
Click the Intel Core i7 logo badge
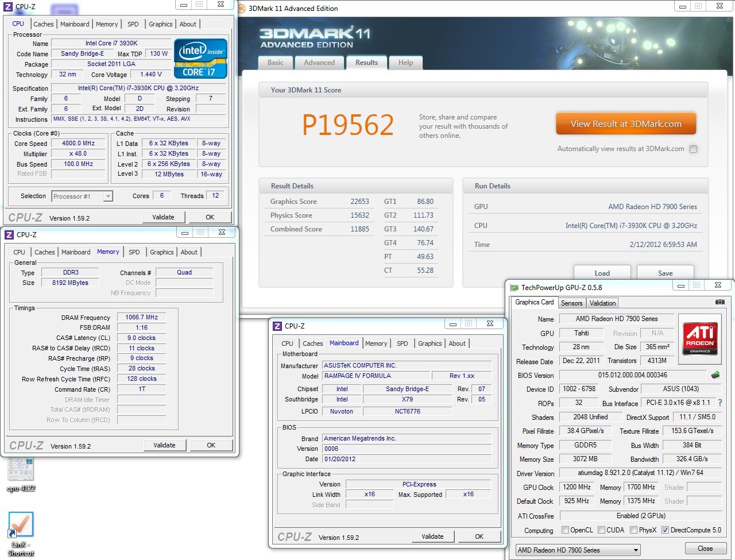click(200, 59)
